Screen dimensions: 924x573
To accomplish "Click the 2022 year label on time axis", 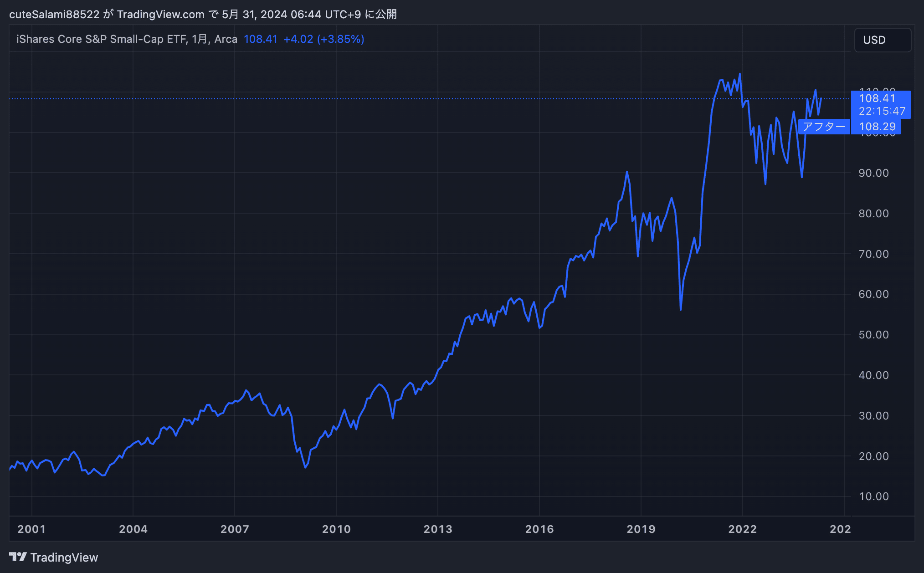I will coord(743,529).
